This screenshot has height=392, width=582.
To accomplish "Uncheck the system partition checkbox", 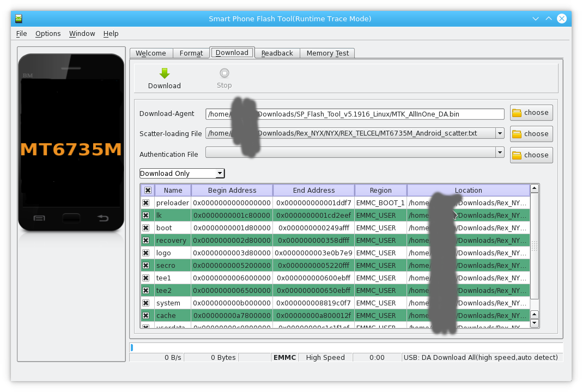I will [x=146, y=303].
